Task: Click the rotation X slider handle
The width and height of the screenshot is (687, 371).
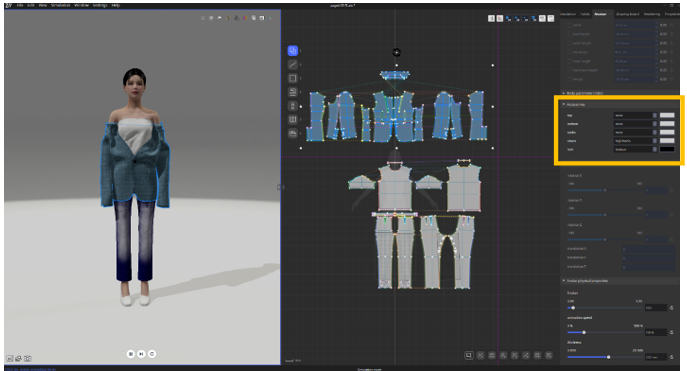Action: (605, 190)
